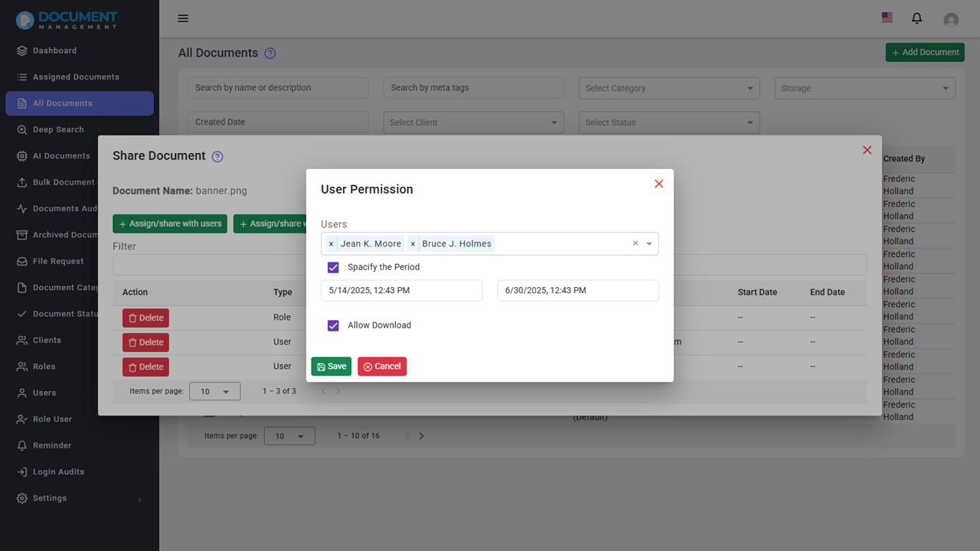980x551 pixels.
Task: Remove Jean K. Moore from users
Action: [331, 244]
